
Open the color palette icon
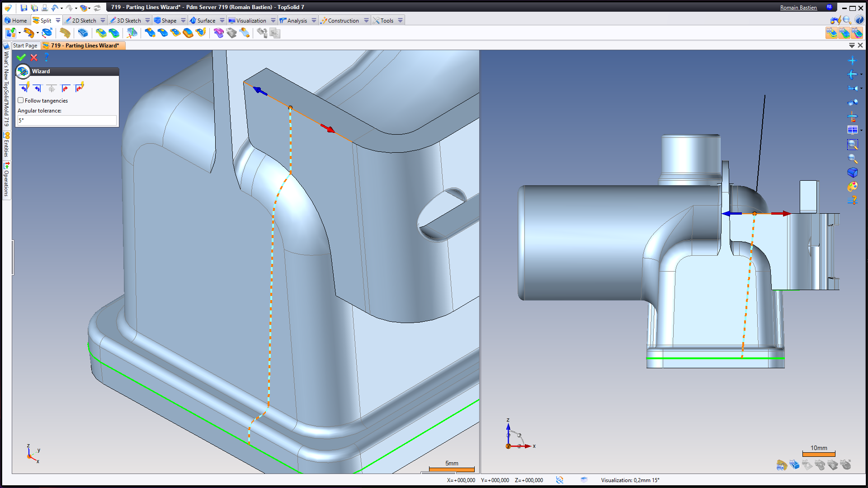click(x=852, y=186)
